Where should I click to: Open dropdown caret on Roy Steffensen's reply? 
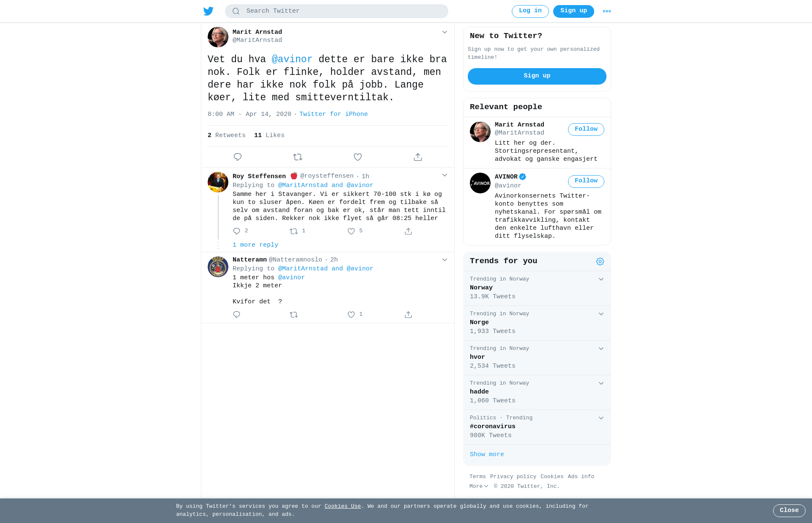click(x=444, y=175)
